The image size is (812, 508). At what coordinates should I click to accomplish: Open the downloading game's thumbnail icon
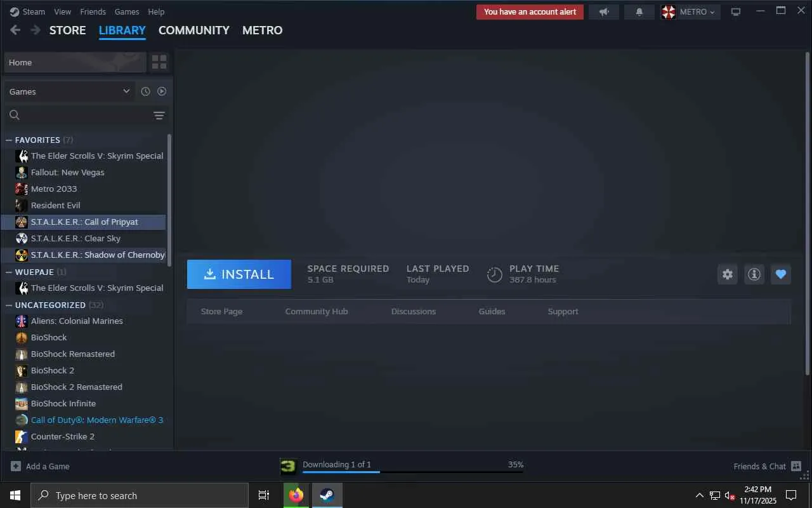coord(289,467)
